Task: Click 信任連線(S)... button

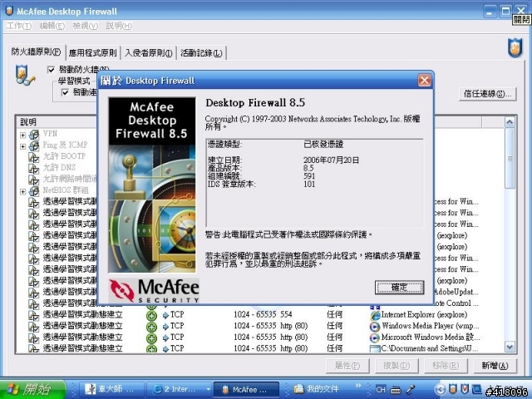Action: click(x=487, y=94)
